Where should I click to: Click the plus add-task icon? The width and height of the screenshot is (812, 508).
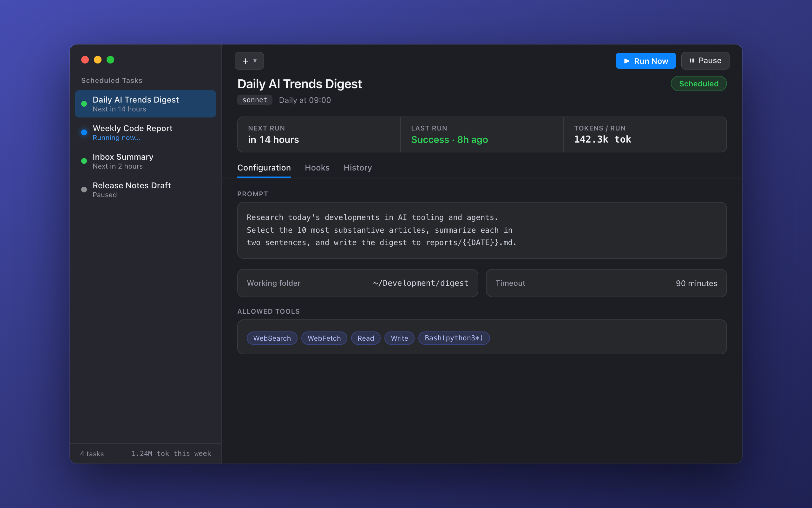[x=245, y=61]
